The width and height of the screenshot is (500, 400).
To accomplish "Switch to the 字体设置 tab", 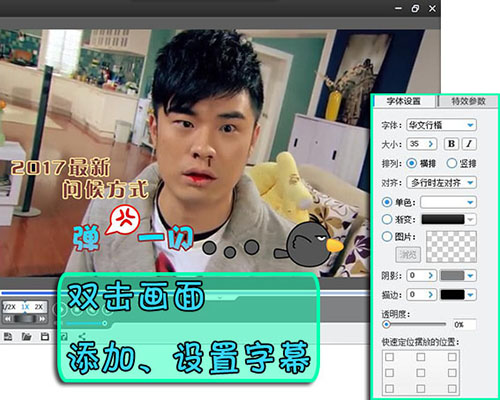I will 404,101.
